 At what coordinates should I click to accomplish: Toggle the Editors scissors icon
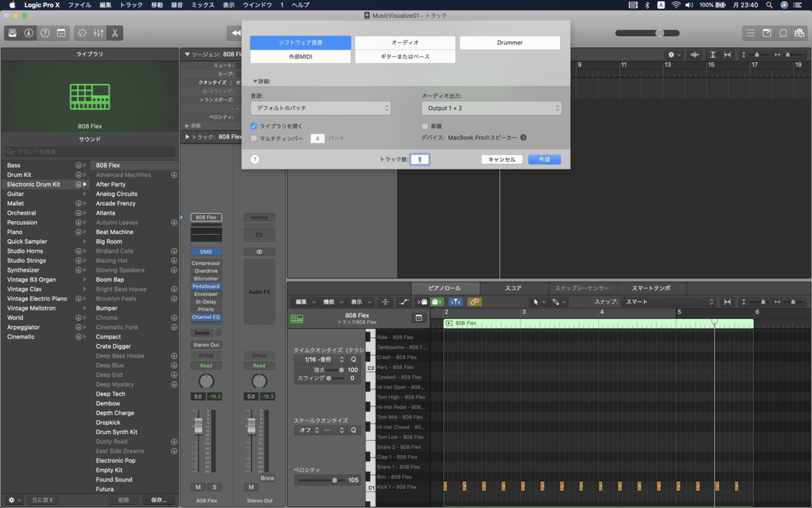(115, 33)
